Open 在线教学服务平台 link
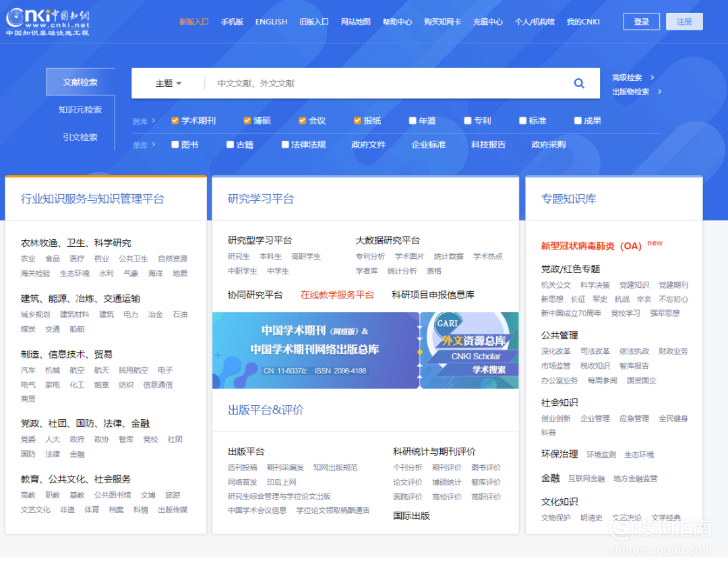Image resolution: width=728 pixels, height=573 pixels. click(337, 295)
